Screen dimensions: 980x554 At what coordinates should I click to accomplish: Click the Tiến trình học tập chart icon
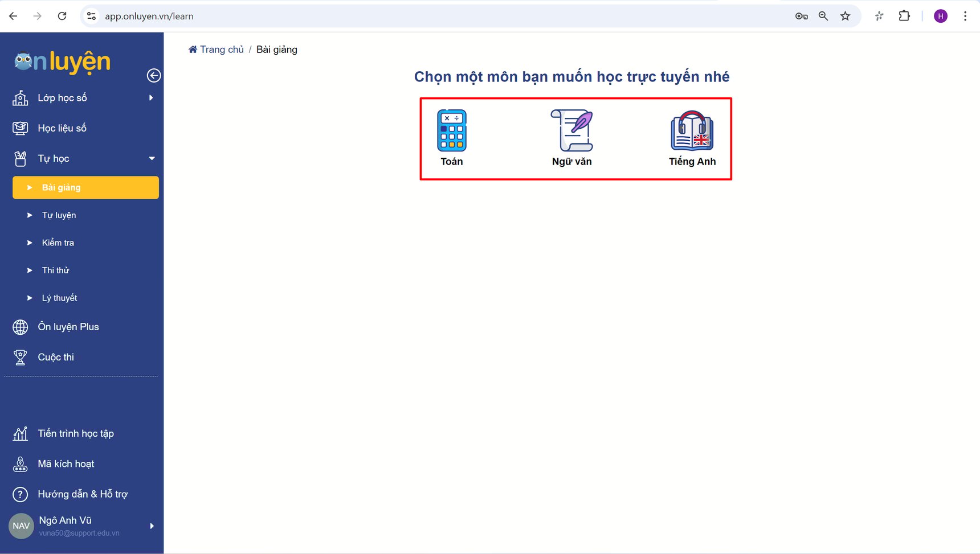coord(21,434)
